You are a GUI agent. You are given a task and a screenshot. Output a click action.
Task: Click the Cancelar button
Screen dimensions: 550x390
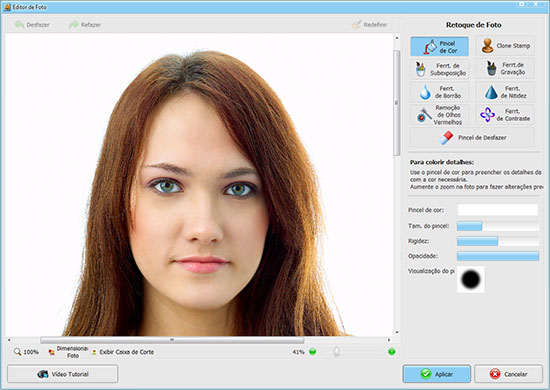[x=508, y=374]
